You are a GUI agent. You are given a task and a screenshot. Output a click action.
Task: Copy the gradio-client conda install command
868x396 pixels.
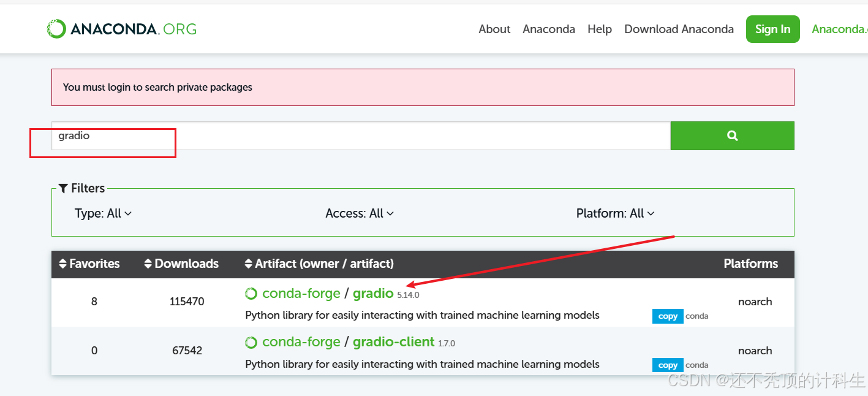(x=668, y=365)
